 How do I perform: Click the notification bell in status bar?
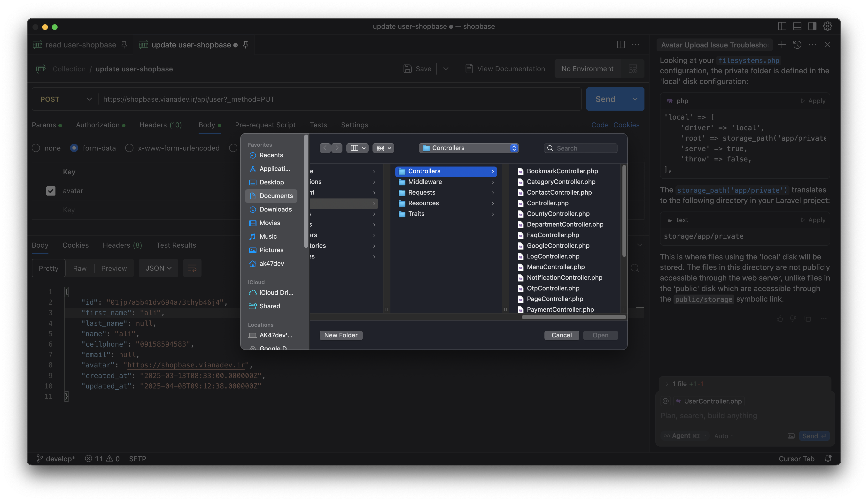828,458
